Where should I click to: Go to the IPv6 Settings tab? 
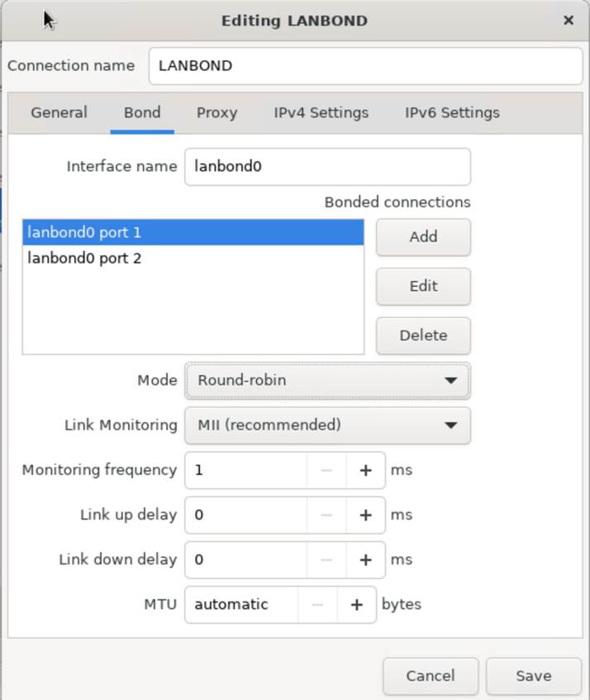tap(452, 112)
